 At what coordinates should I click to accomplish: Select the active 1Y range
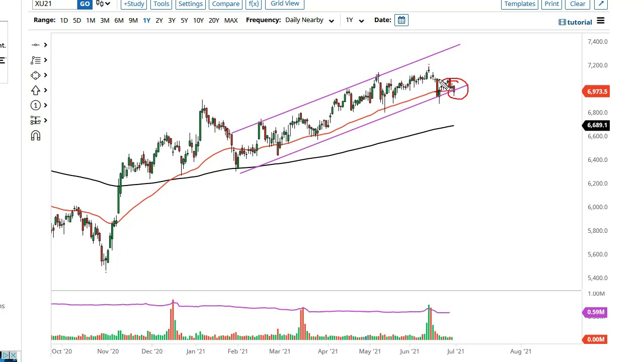tap(146, 20)
